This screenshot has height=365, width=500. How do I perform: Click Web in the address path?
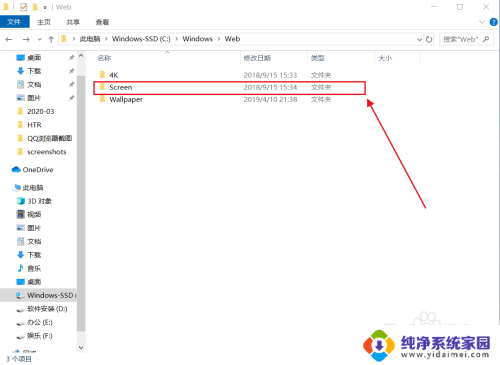coord(232,39)
